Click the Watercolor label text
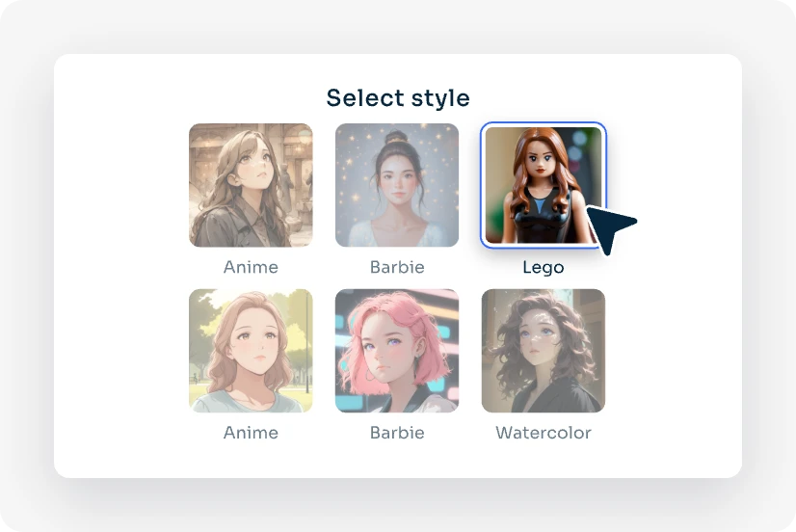 click(543, 433)
